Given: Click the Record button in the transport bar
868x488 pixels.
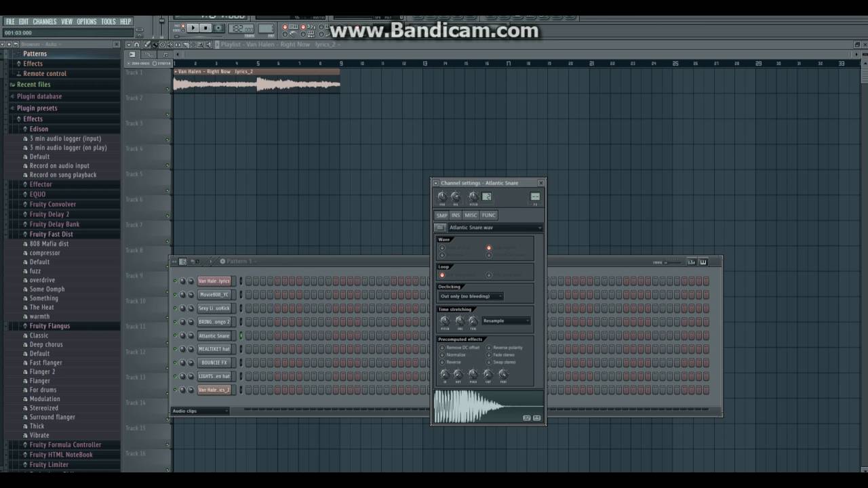Looking at the screenshot, I should tap(218, 28).
